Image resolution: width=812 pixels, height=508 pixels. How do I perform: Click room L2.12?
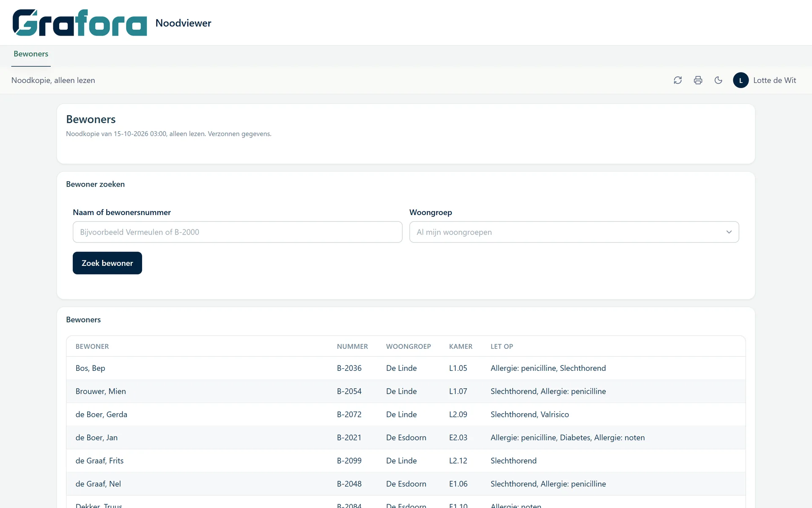(458, 461)
